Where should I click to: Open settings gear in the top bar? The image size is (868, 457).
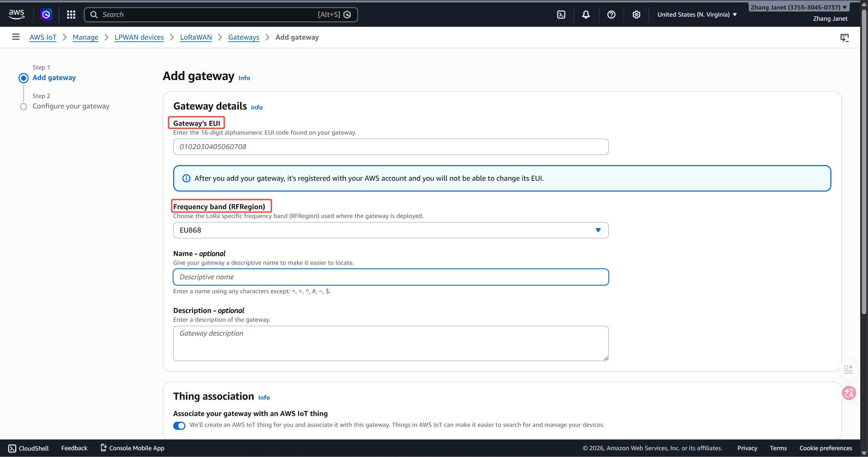[x=636, y=15]
